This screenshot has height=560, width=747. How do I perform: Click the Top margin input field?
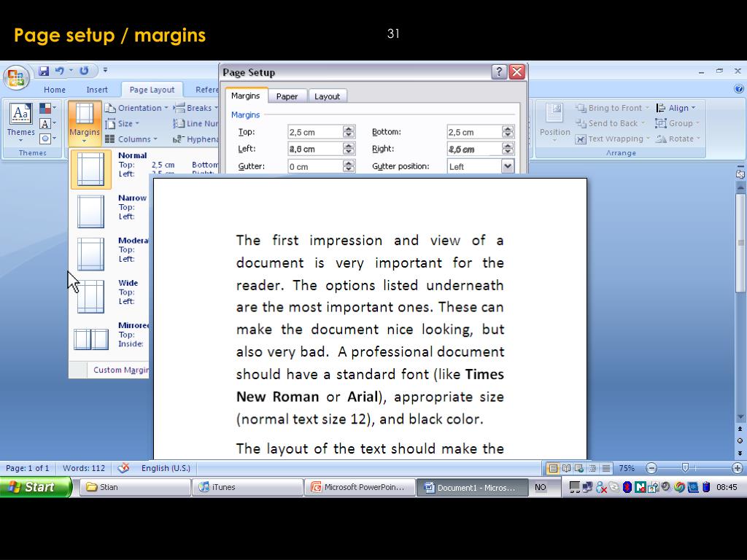[315, 132]
